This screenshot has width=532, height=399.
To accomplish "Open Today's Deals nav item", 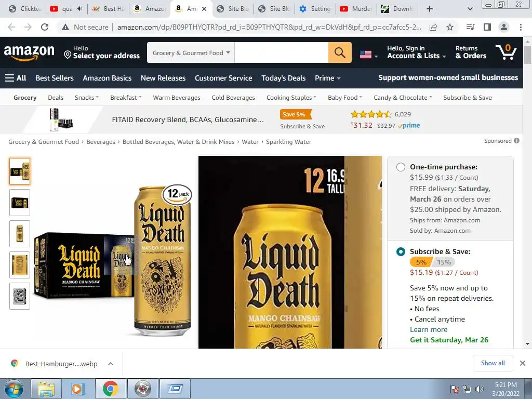I will [284, 78].
